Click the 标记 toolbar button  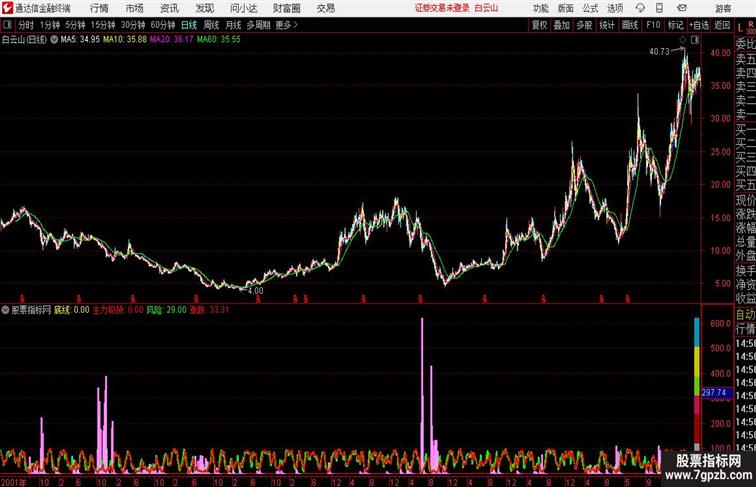(x=675, y=25)
